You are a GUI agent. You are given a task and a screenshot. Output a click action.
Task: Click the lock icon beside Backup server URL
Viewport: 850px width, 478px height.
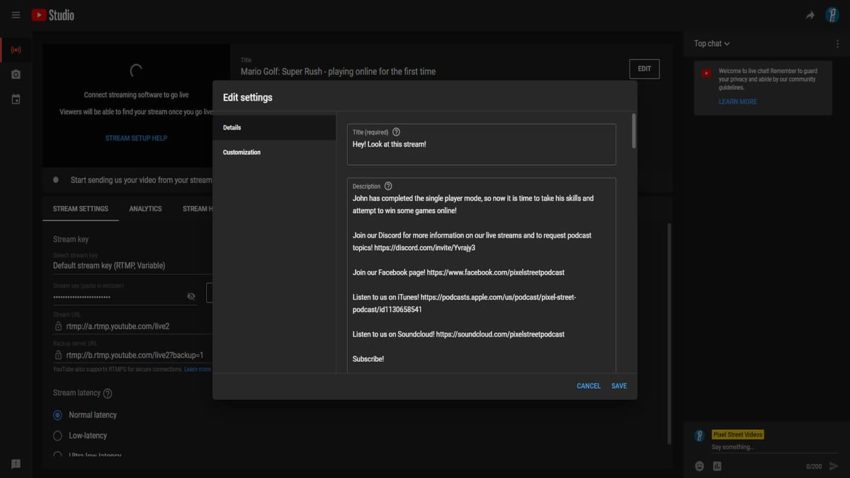point(58,354)
